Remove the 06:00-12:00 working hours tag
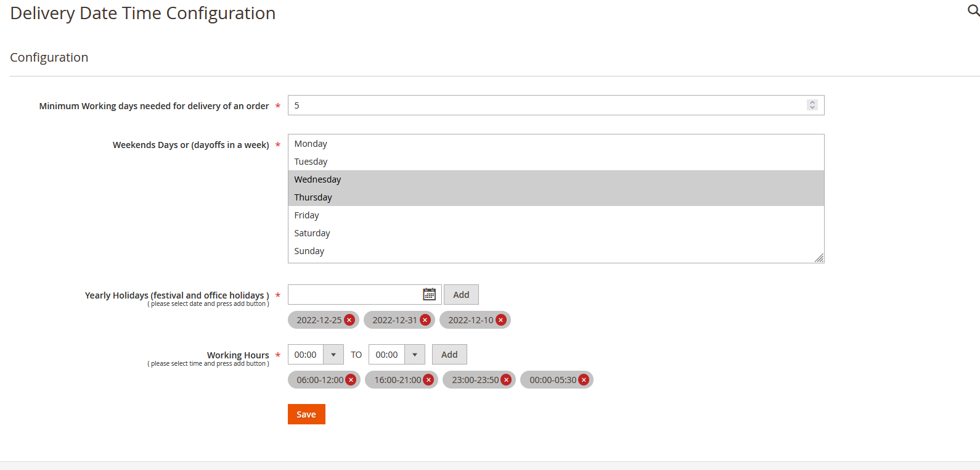The width and height of the screenshot is (980, 470). coord(351,380)
